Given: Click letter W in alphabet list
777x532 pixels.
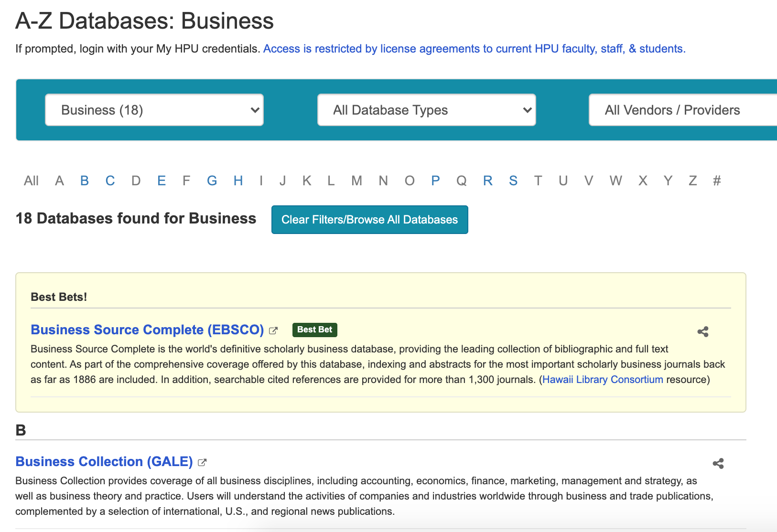Looking at the screenshot, I should click(x=615, y=181).
